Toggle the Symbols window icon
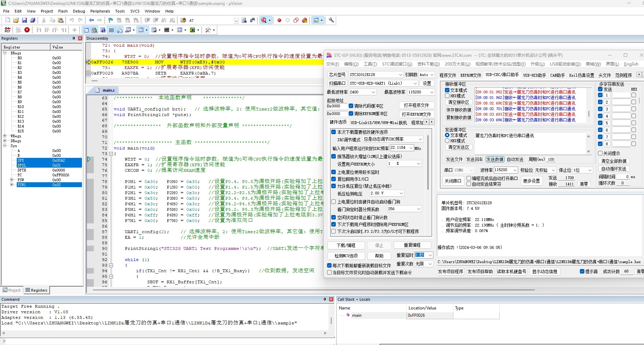Viewport: 644px width, 345px height. pyautogui.click(x=103, y=30)
